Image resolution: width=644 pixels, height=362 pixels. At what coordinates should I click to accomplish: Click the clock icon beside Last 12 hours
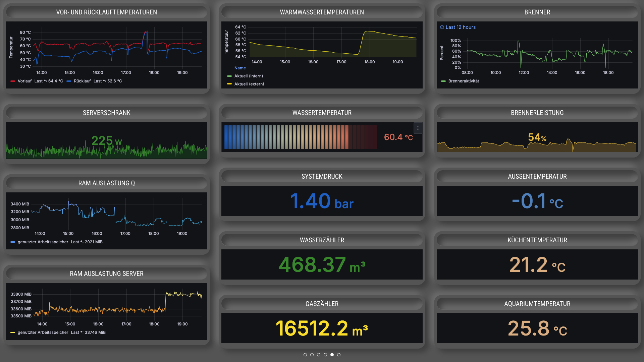pos(442,27)
